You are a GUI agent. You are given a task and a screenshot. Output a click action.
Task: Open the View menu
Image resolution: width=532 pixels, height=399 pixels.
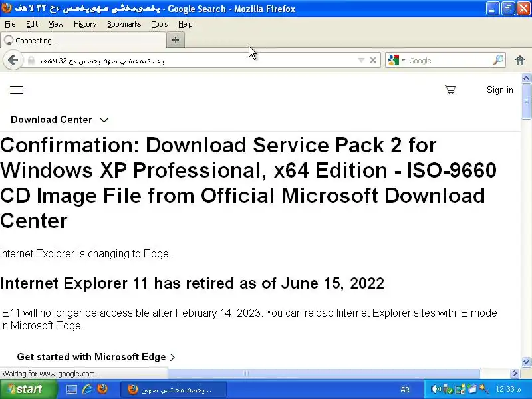point(56,24)
